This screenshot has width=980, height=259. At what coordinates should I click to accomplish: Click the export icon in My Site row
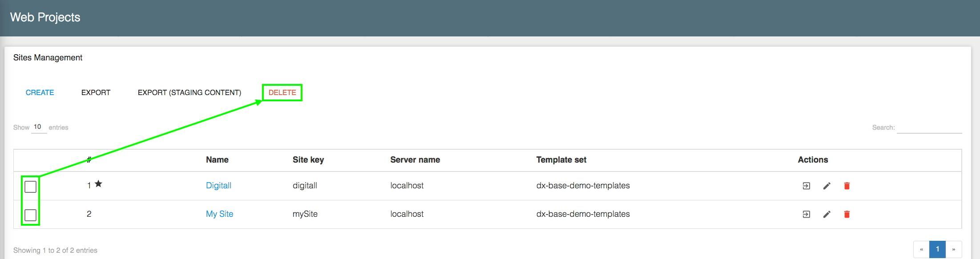click(x=806, y=214)
